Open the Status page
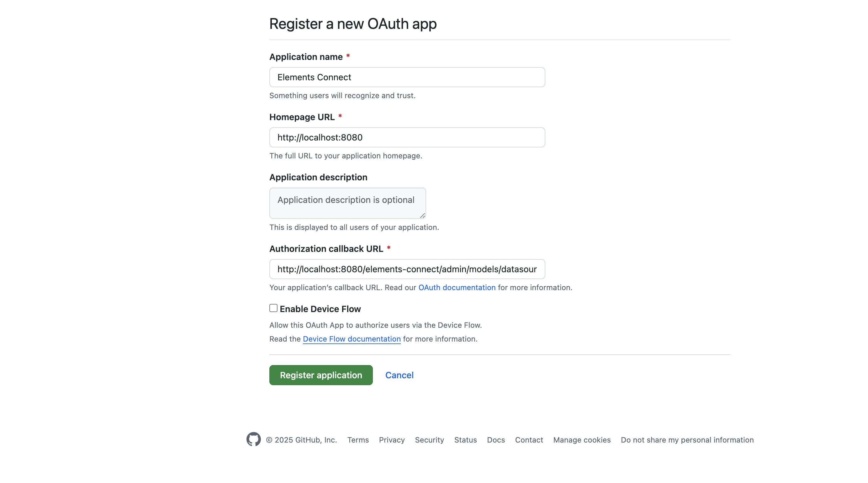The width and height of the screenshot is (868, 483). (x=465, y=440)
